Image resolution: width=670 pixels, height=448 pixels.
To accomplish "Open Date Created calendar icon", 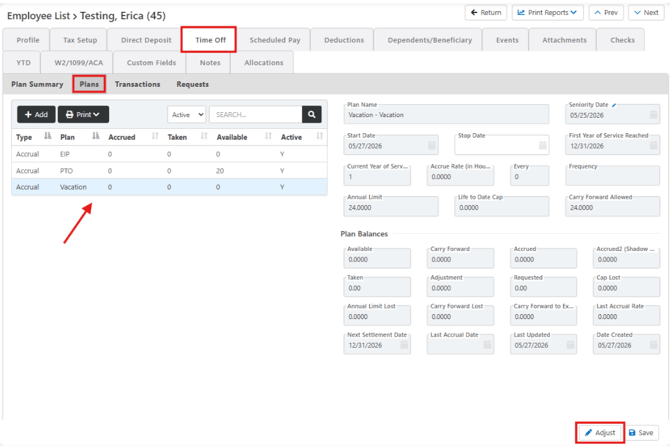I will pos(653,345).
